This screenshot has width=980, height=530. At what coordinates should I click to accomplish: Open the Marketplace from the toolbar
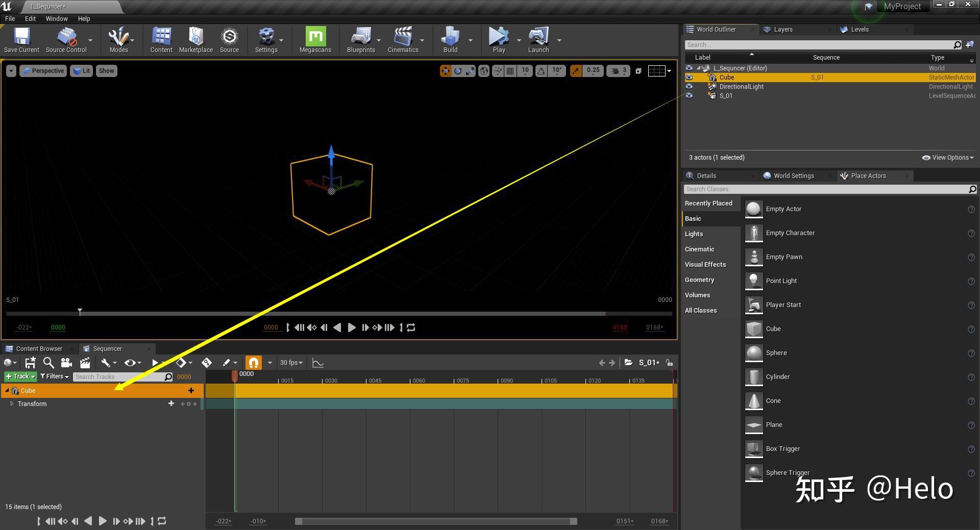pos(195,40)
